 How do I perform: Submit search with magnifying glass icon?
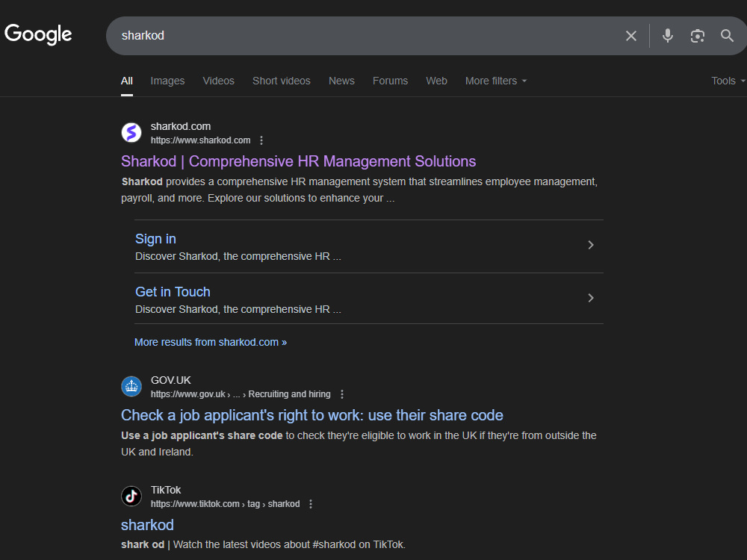click(727, 35)
